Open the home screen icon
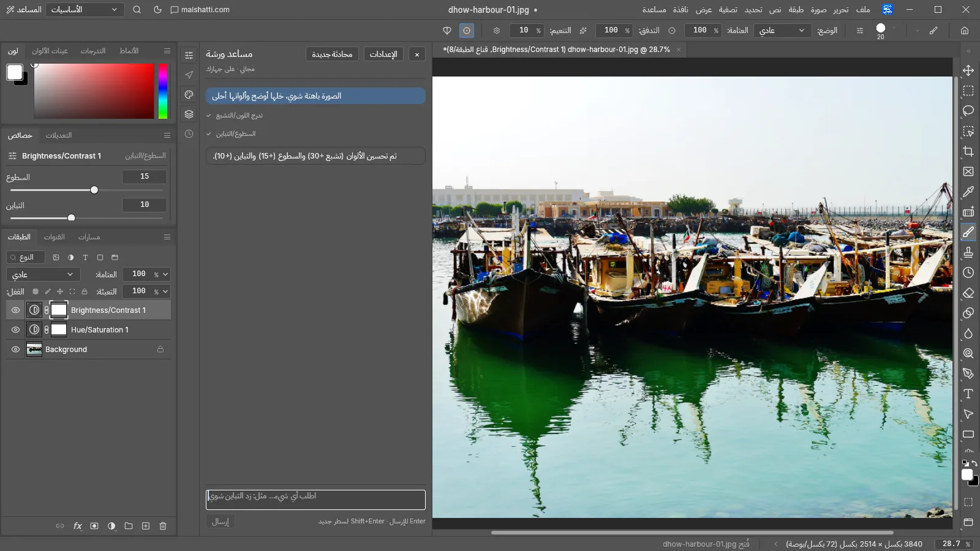This screenshot has height=551, width=980. [965, 31]
